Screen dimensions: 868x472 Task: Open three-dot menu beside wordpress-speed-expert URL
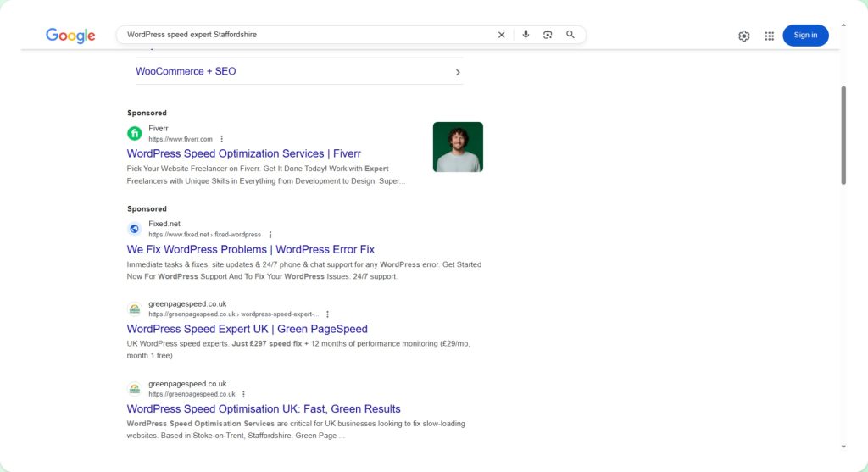click(x=327, y=314)
